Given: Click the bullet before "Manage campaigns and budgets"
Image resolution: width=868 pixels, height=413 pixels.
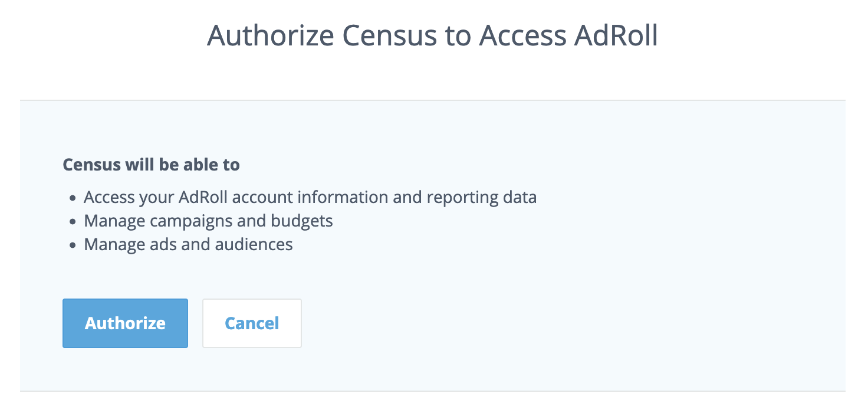Looking at the screenshot, I should click(73, 222).
